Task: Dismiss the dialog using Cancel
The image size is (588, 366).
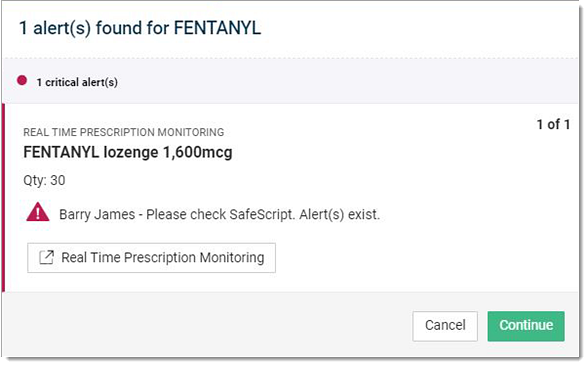Action: coord(445,326)
